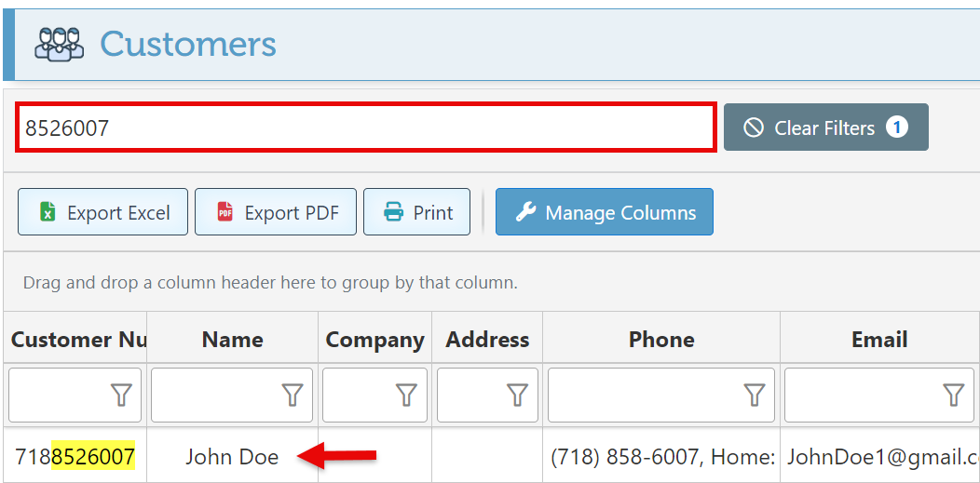The width and height of the screenshot is (980, 483).
Task: Sort by the Company column header
Action: pos(374,340)
